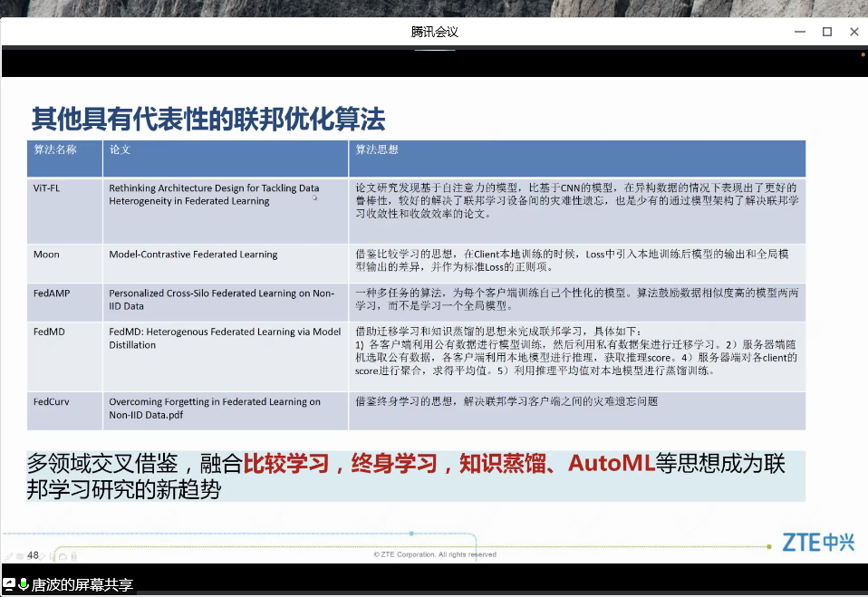The width and height of the screenshot is (868, 597).
Task: Minimize the 腾讯会议 window
Action: coord(799,32)
